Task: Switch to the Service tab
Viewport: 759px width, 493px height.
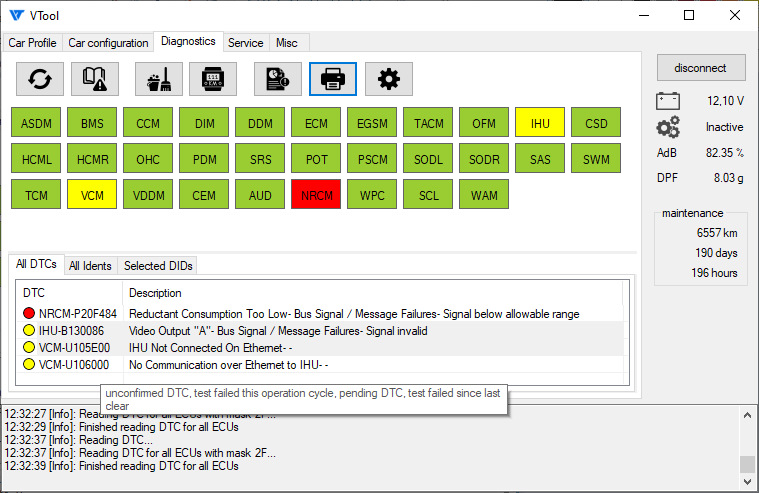Action: click(x=245, y=43)
